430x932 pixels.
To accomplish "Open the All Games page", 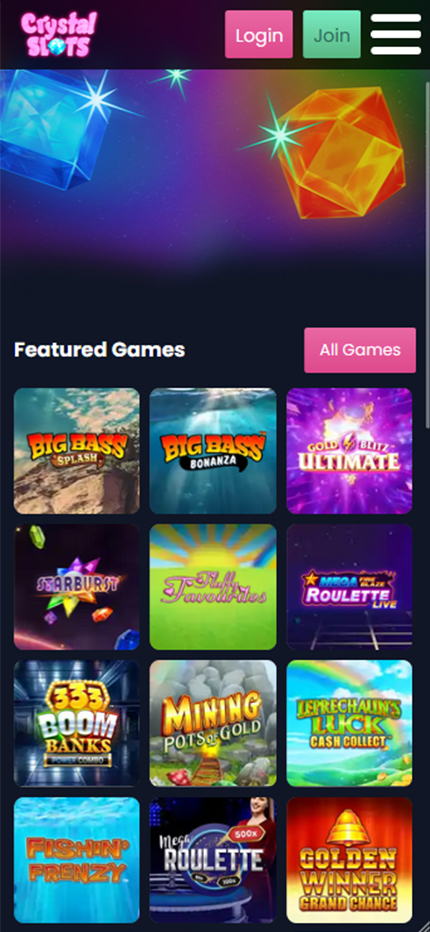I will [x=360, y=350].
